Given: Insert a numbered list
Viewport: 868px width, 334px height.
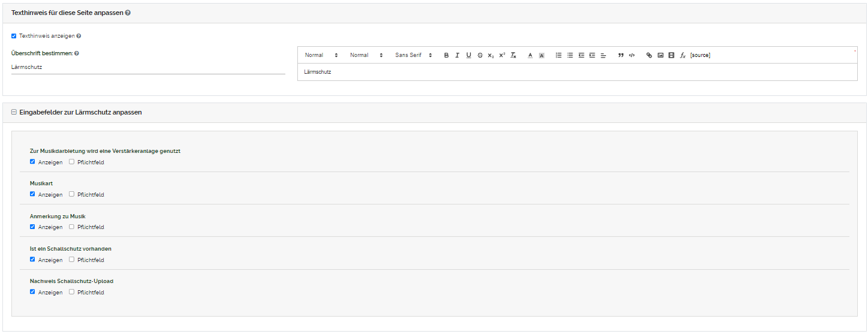Looking at the screenshot, I should tap(559, 55).
